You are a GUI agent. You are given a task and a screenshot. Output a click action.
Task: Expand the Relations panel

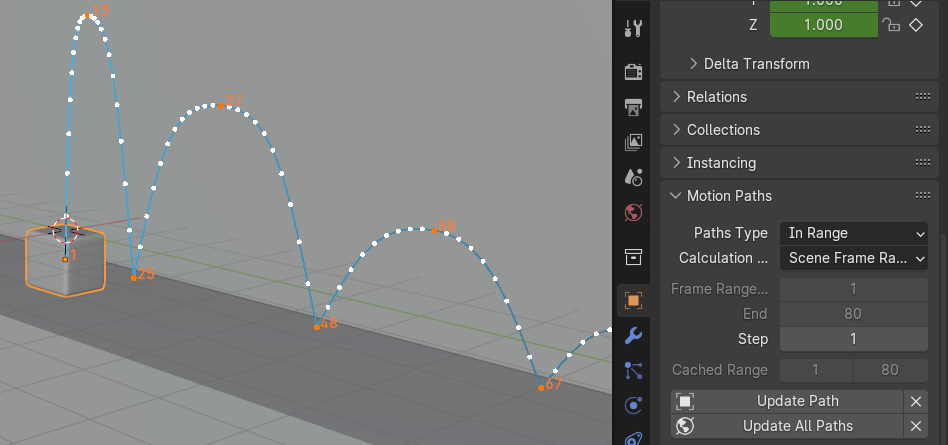[x=716, y=97]
